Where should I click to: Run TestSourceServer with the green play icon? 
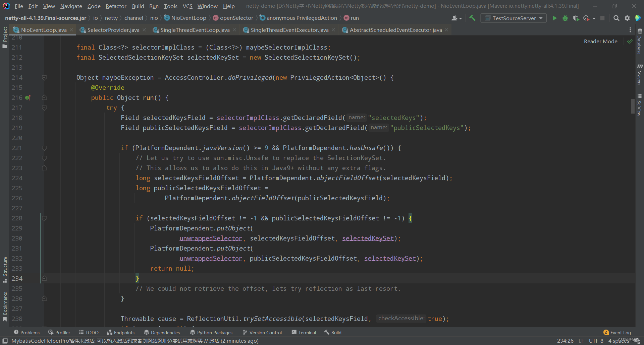(x=554, y=18)
